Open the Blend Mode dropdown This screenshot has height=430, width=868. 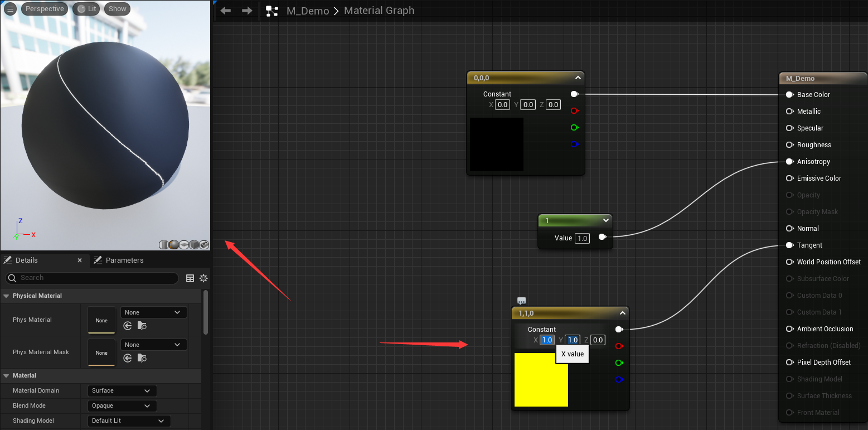point(122,406)
